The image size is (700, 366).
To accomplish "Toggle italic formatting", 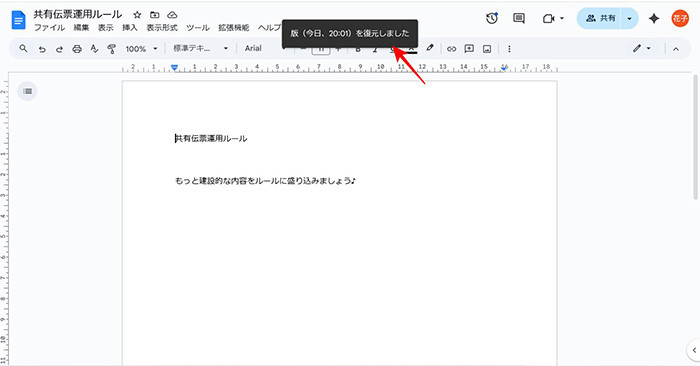I will pos(375,49).
